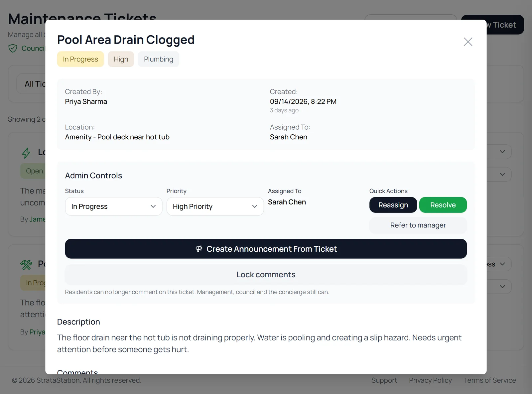Click the created date 09/14/2026, 8:22 PM
The height and width of the screenshot is (394, 532).
[303, 102]
